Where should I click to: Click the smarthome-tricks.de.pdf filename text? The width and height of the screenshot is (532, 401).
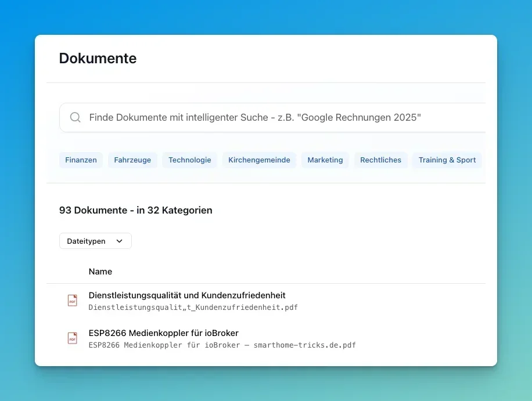222,345
